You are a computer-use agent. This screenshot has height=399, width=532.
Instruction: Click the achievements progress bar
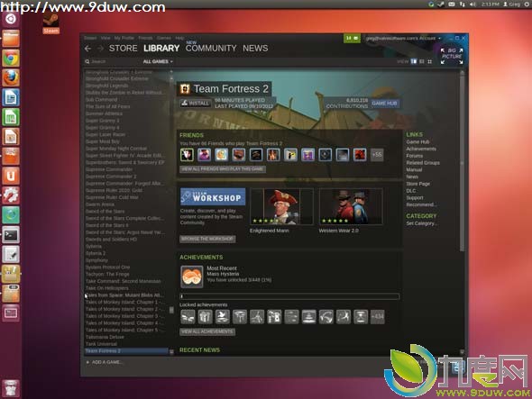[x=289, y=296]
